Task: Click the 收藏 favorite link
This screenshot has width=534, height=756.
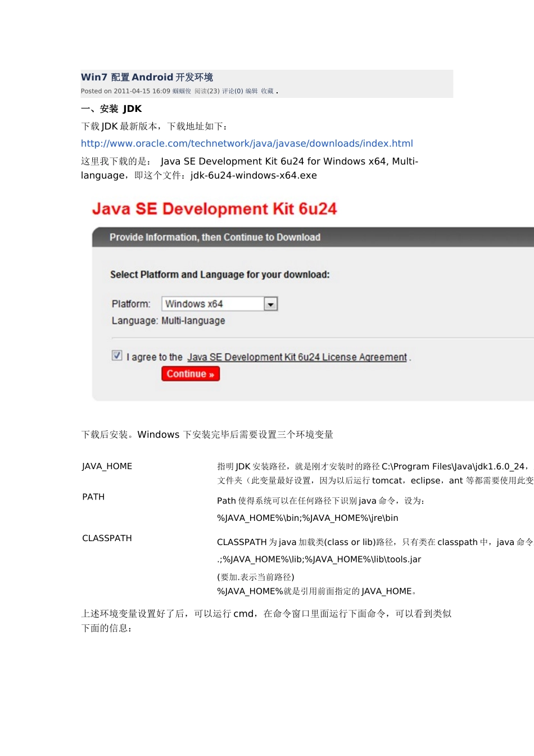Action: point(267,91)
